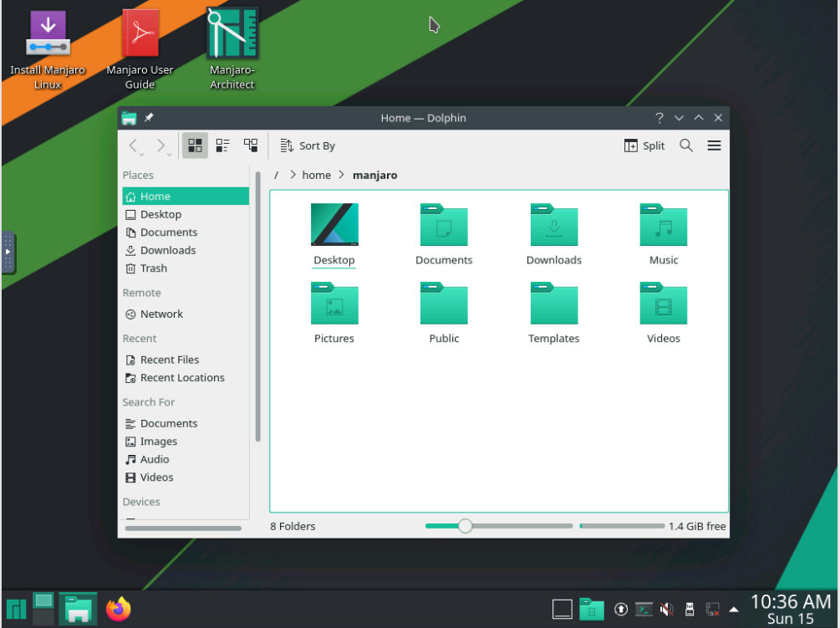Open Network under Remote
Image resolution: width=840 pixels, height=628 pixels.
coord(186,314)
